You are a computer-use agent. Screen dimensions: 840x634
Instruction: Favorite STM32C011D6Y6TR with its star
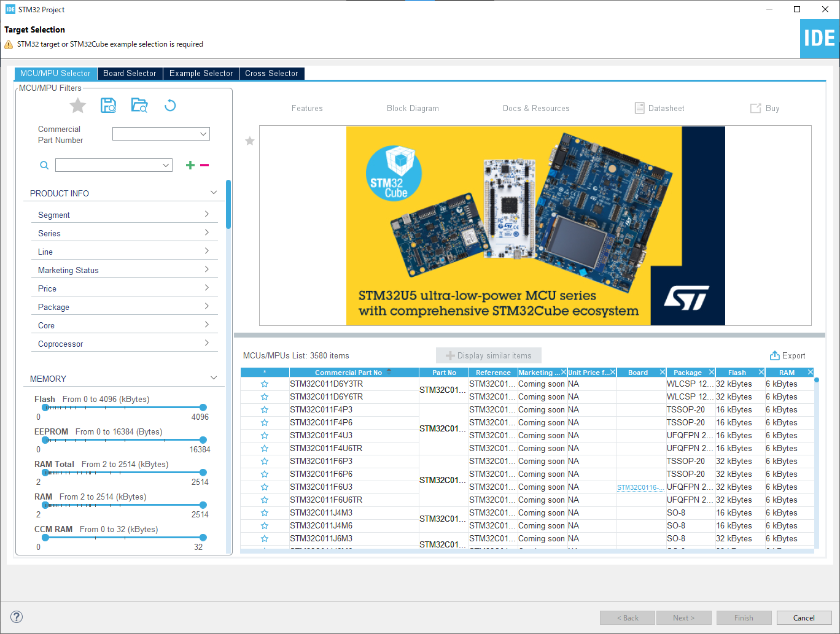pyautogui.click(x=265, y=397)
